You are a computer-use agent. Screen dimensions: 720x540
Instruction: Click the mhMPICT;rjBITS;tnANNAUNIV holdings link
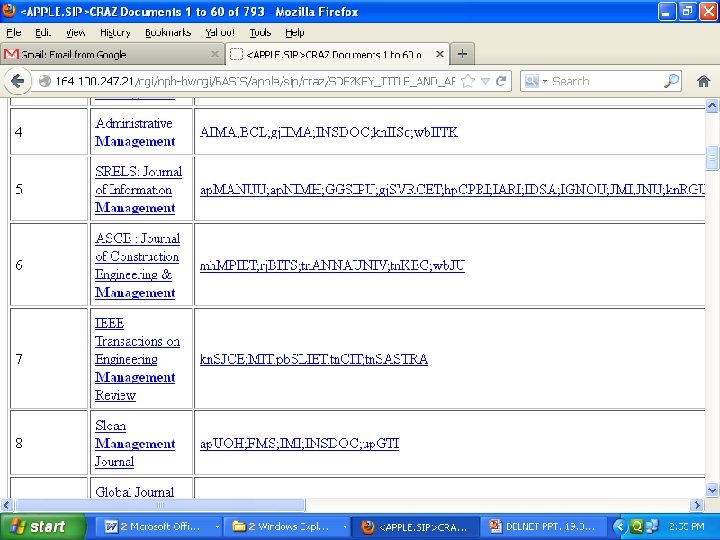[332, 265]
